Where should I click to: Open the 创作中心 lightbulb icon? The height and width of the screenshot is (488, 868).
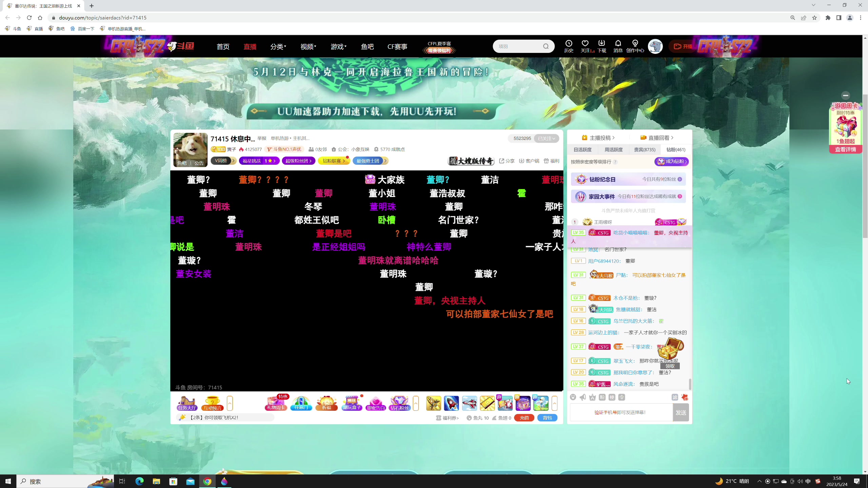click(x=635, y=46)
